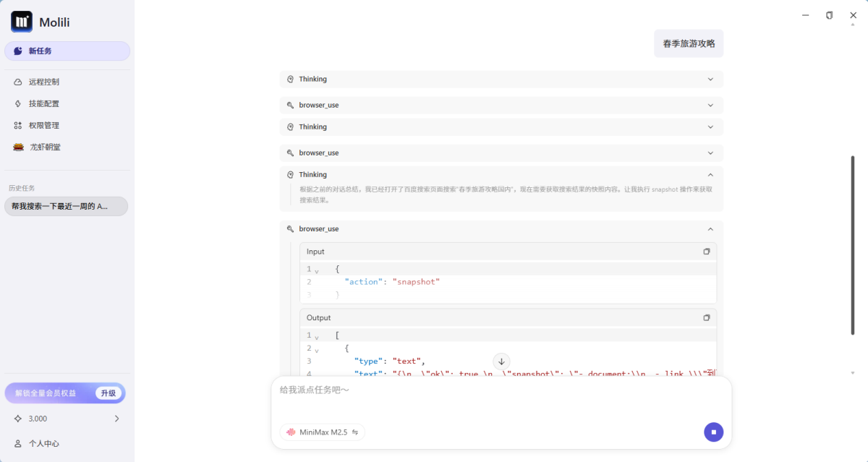Copy the Input code block
This screenshot has width=868, height=462.
coord(707,252)
